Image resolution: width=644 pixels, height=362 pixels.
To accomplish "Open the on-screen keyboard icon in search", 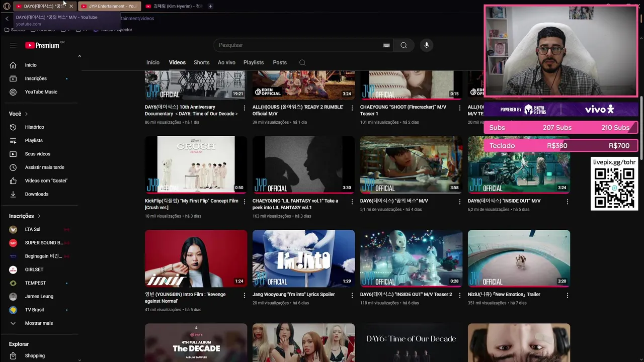I will click(x=386, y=45).
